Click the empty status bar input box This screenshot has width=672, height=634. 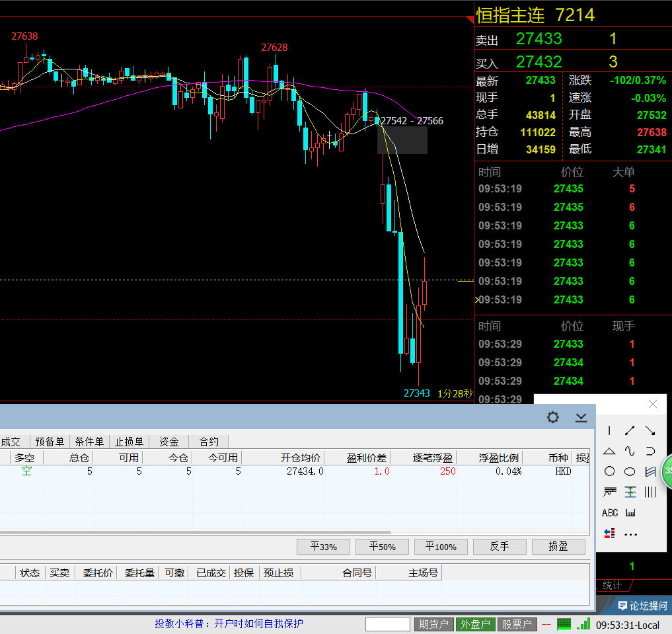tap(388, 624)
